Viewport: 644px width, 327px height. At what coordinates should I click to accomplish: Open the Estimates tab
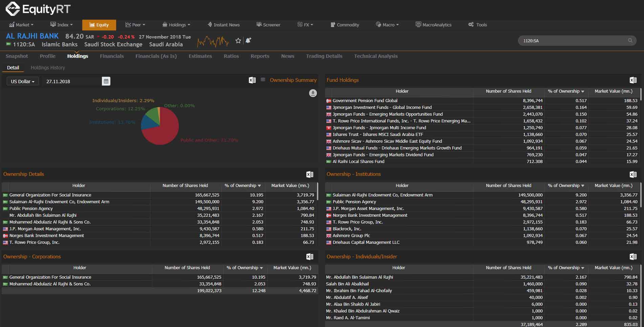200,56
